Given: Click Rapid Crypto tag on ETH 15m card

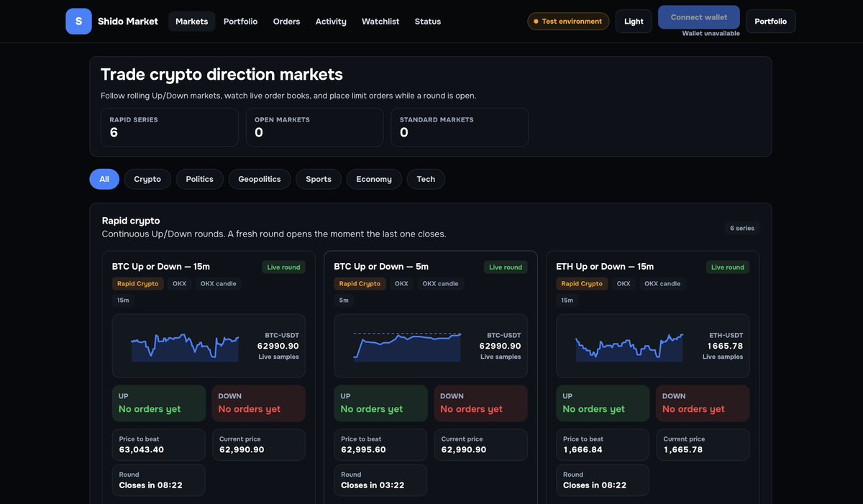Looking at the screenshot, I should pos(582,283).
